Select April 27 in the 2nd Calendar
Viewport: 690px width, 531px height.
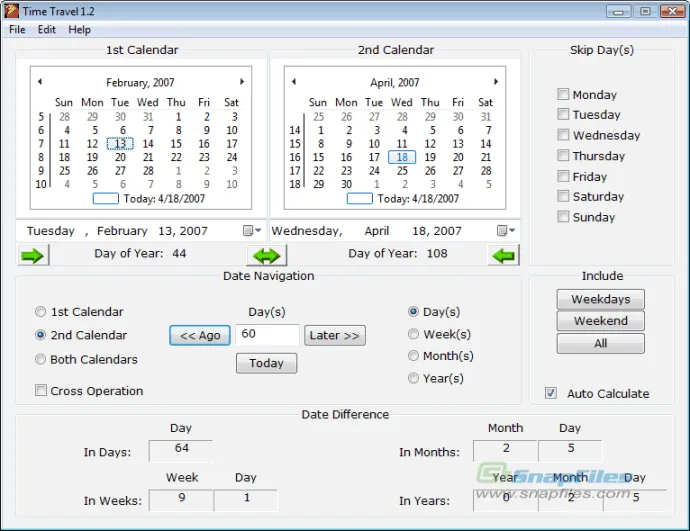point(458,171)
